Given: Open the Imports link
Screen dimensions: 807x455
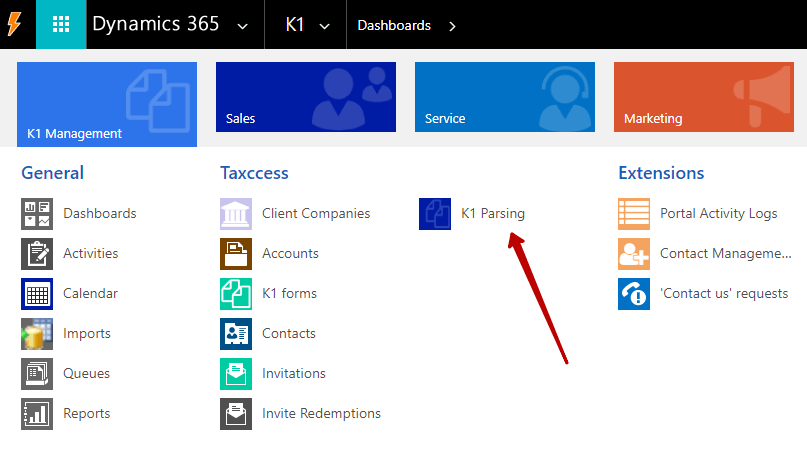Looking at the screenshot, I should 87,334.
